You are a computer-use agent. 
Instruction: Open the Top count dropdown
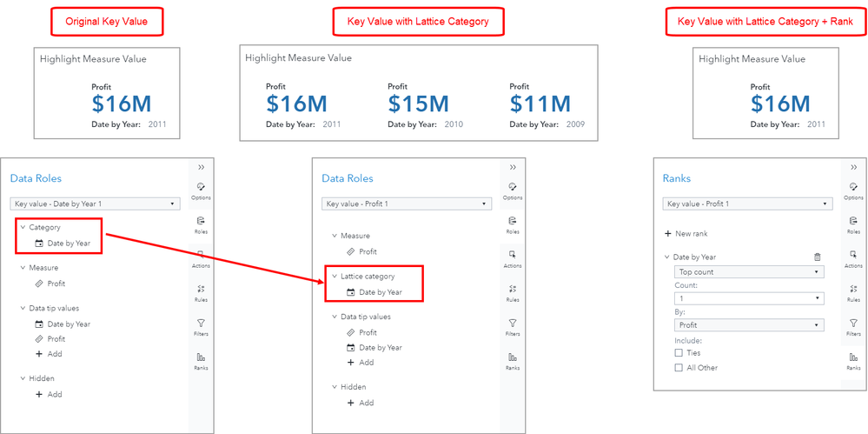pos(749,272)
